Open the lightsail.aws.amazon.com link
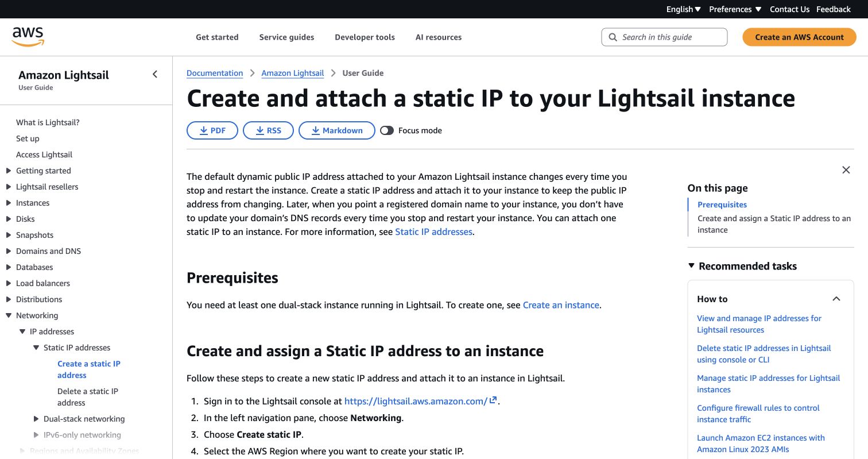868x459 pixels. tap(416, 402)
